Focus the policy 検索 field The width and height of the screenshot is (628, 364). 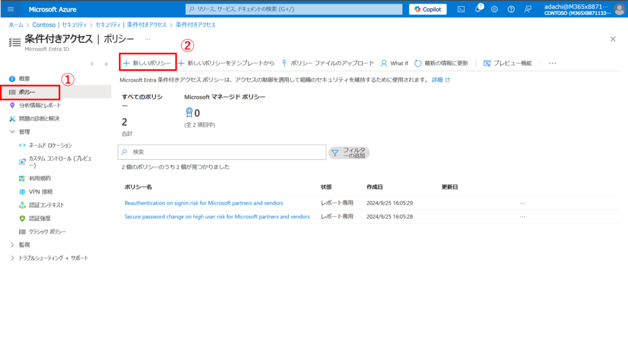(222, 152)
